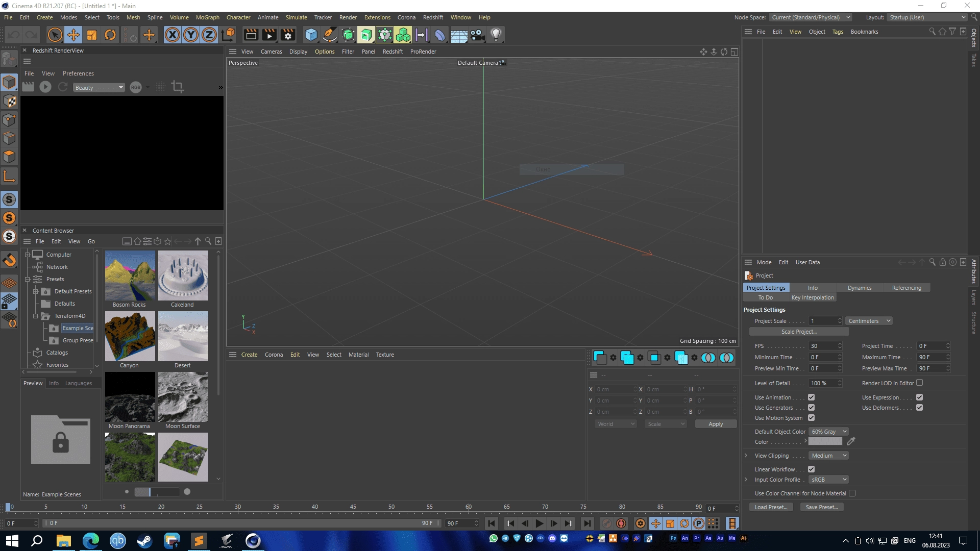Click the Render View clapperboard icon

click(251, 35)
